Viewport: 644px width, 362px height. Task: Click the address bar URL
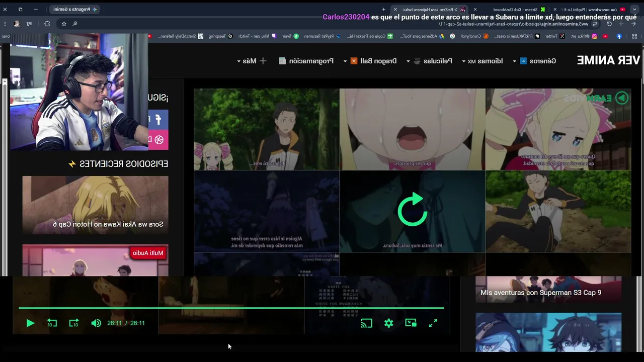[514, 24]
